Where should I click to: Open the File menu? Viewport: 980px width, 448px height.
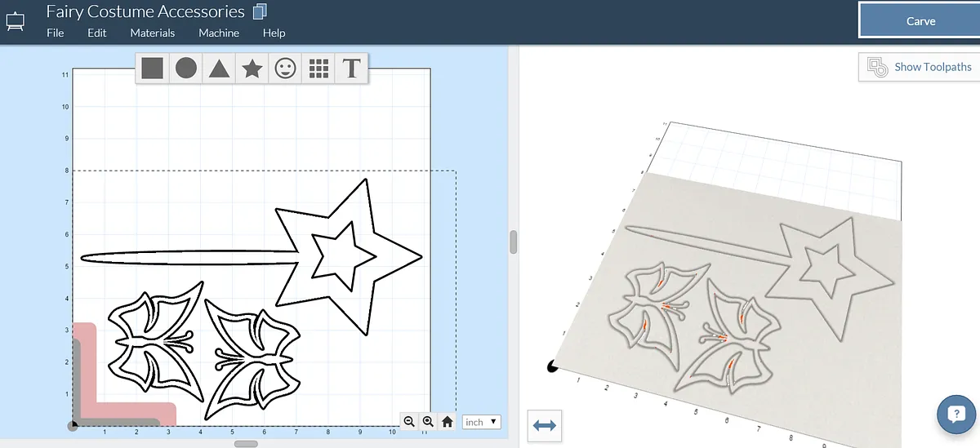56,33
